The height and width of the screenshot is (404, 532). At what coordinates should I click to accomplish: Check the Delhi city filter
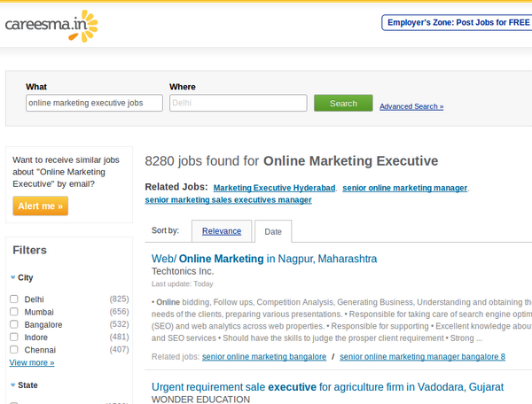pyautogui.click(x=14, y=299)
